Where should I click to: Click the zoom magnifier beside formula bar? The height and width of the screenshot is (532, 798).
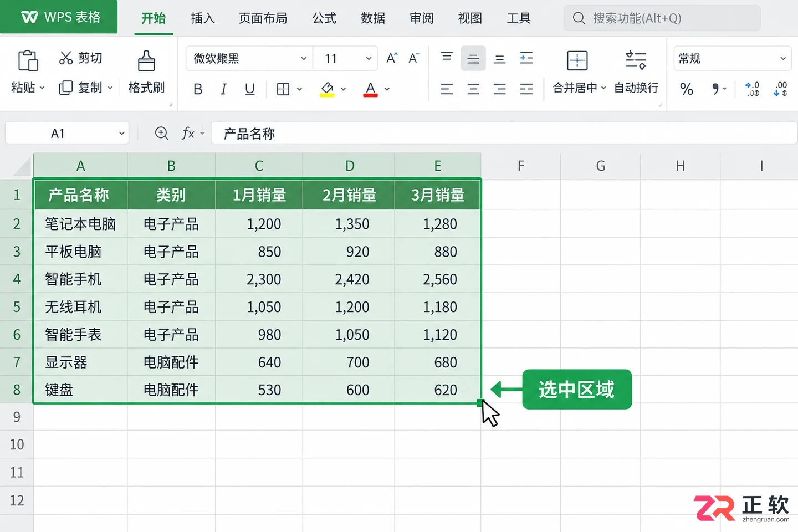(x=161, y=134)
